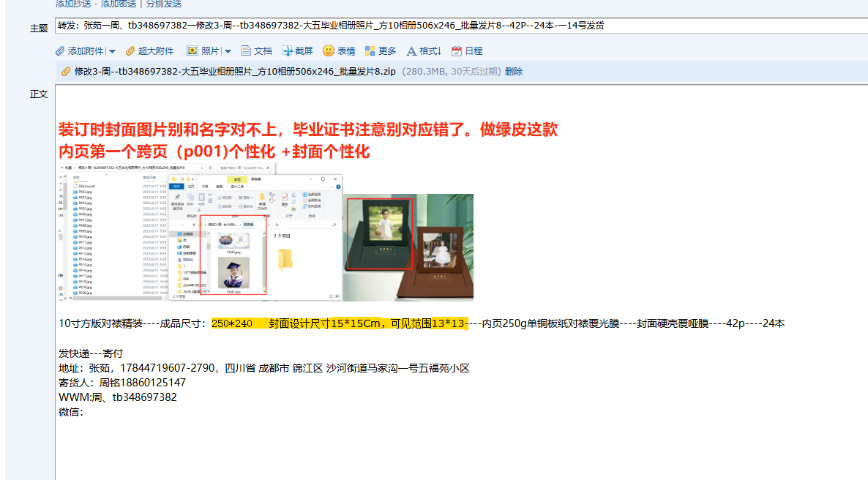868x480 pixels.
Task: Click the 主题 label
Action: coord(39,29)
